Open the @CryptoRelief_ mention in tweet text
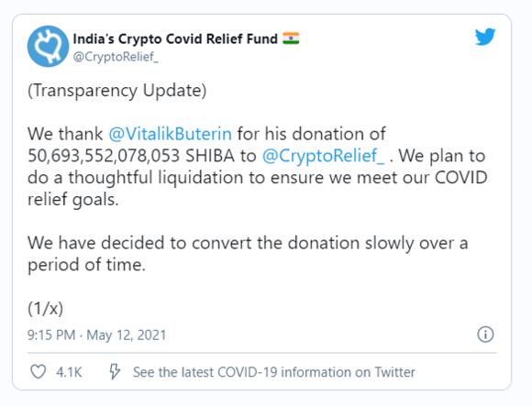The height and width of the screenshot is (406, 532). pyautogui.click(x=324, y=156)
